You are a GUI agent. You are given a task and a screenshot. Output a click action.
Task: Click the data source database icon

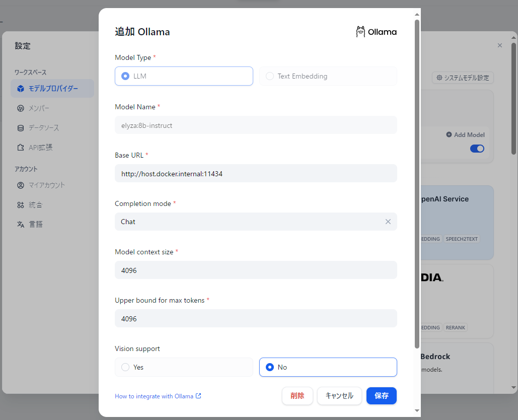pos(21,128)
